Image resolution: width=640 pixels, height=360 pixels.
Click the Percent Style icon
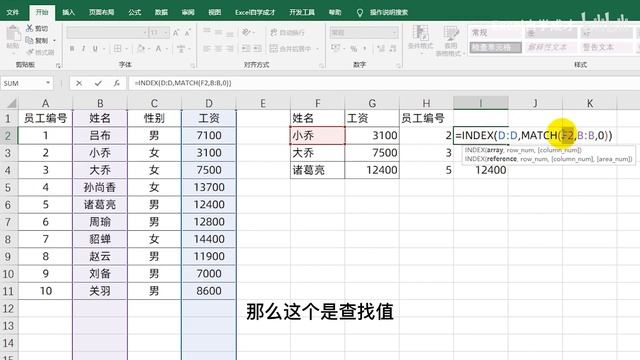(x=353, y=49)
